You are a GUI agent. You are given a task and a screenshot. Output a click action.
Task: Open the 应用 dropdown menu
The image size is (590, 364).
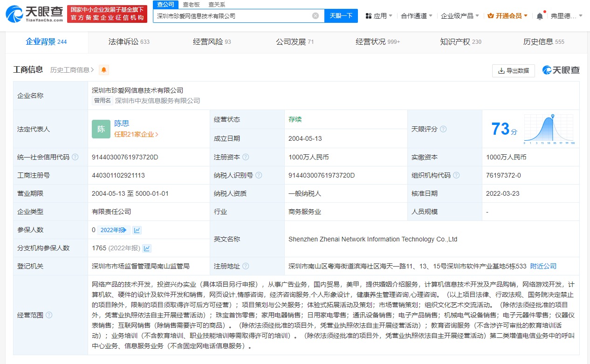pos(379,16)
